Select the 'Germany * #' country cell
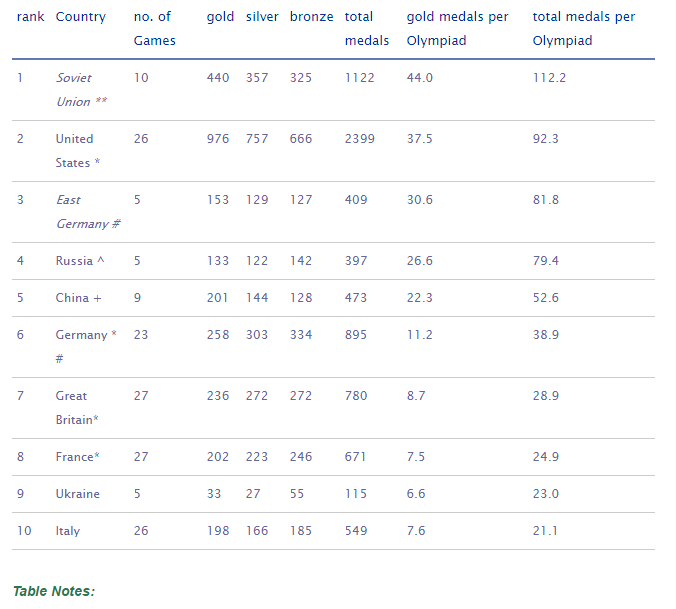This screenshot has height=609, width=676. [x=86, y=347]
